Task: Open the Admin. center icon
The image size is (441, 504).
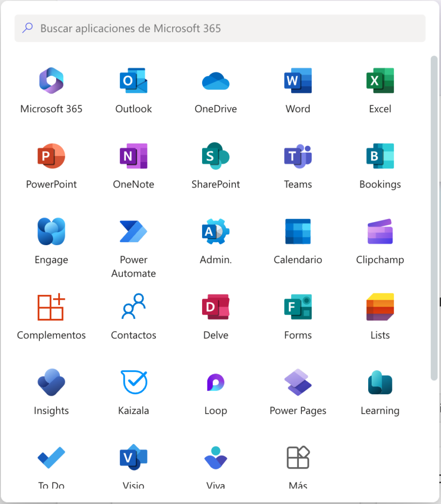Action: click(216, 231)
